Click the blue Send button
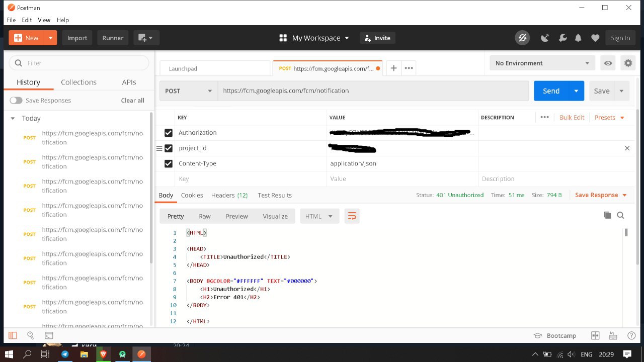The width and height of the screenshot is (644, 362). click(551, 91)
